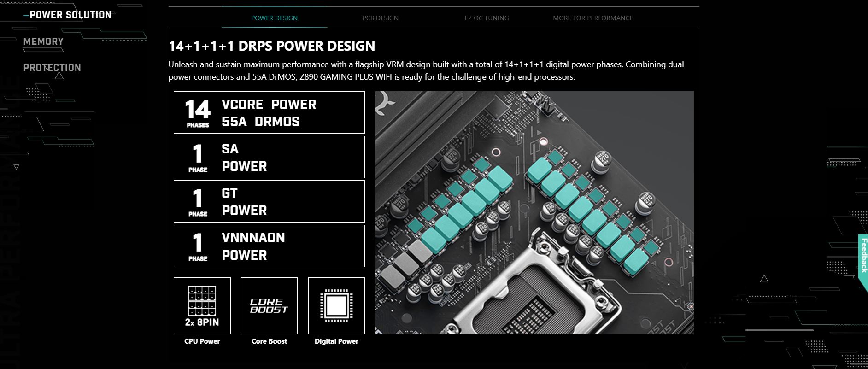Click the 2x 8PIN CPU Power icon
The height and width of the screenshot is (369, 868).
[x=202, y=305]
